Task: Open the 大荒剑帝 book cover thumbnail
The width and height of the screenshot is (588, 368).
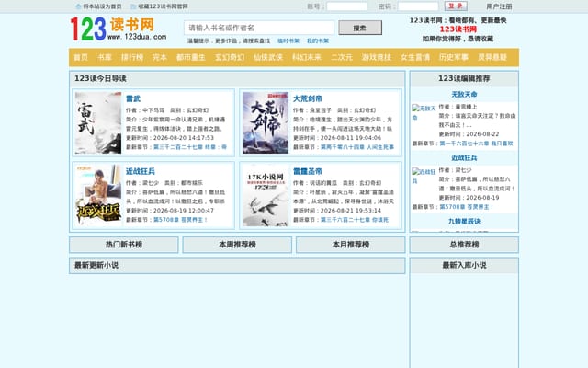Action: [x=266, y=122]
